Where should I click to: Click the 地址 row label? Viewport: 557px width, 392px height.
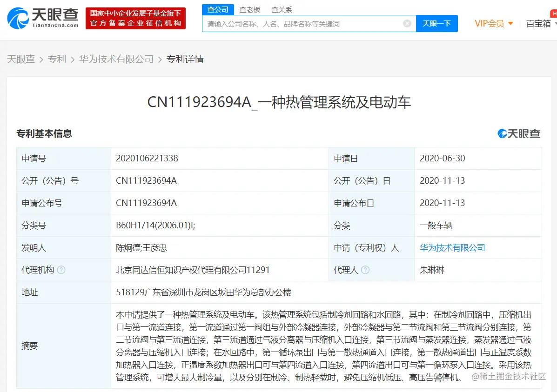coord(29,292)
